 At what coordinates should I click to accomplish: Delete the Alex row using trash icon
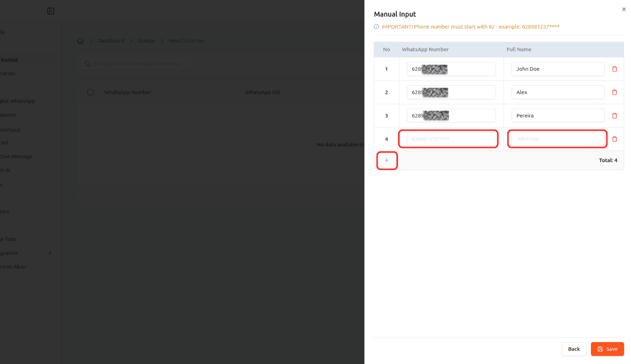pyautogui.click(x=614, y=93)
